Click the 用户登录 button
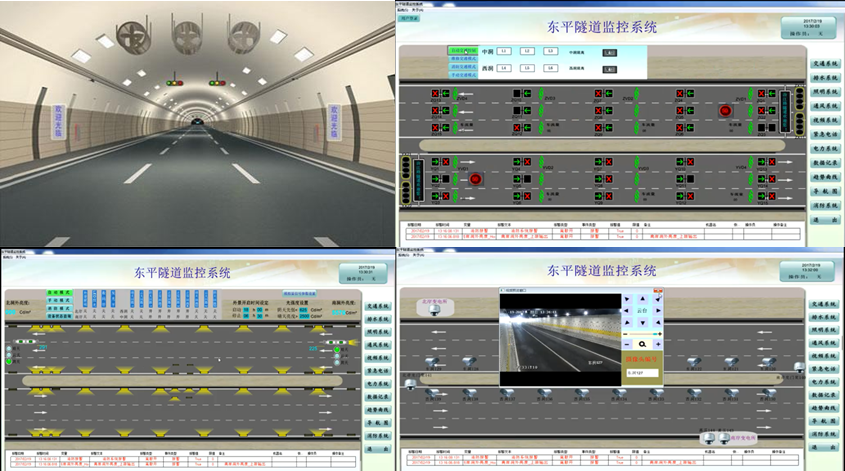This screenshot has width=845, height=471. 410,18
